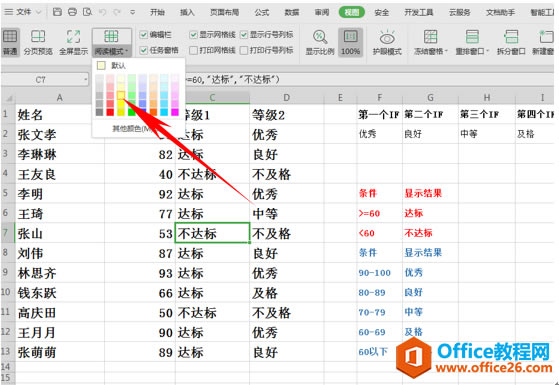Click the Print icon in quick access toolbar

(72, 12)
